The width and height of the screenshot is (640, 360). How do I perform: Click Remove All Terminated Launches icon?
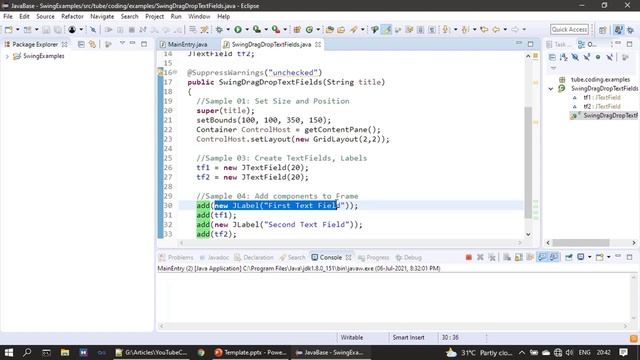[x=492, y=257]
